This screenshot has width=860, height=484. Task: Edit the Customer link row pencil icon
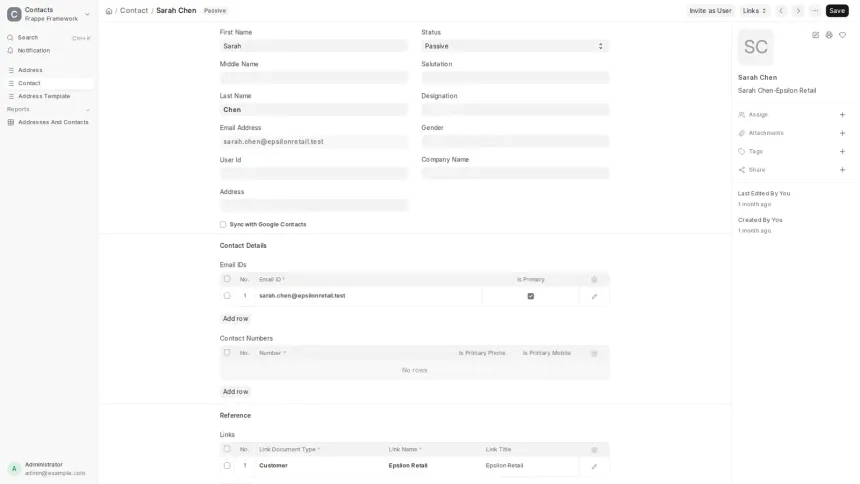594,466
